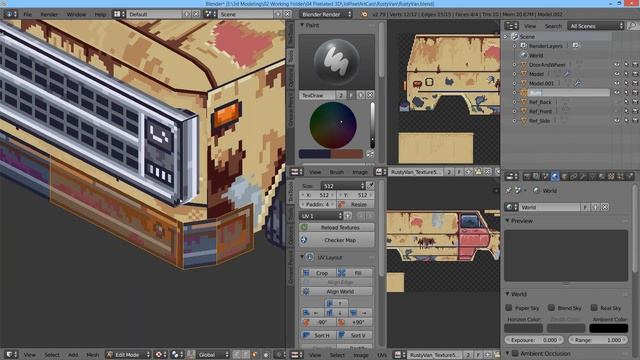Adjust the color value slider beside the wheel
The width and height of the screenshot is (640, 360).
372,125
